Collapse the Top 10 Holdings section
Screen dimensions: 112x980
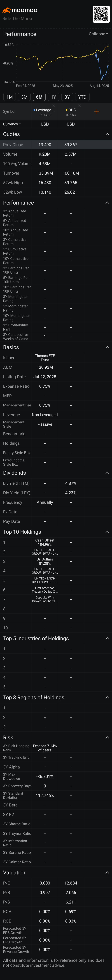coord(107,532)
